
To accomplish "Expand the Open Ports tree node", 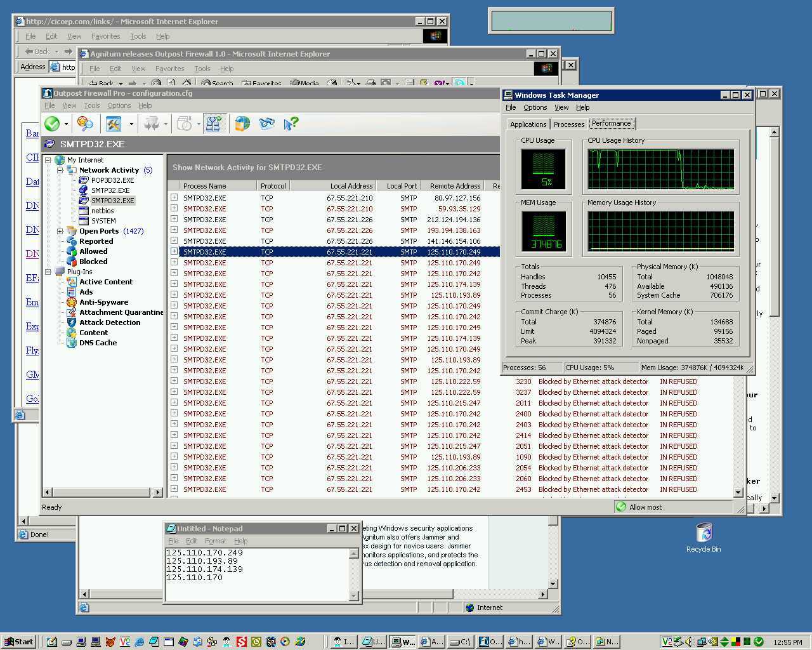I will point(60,231).
